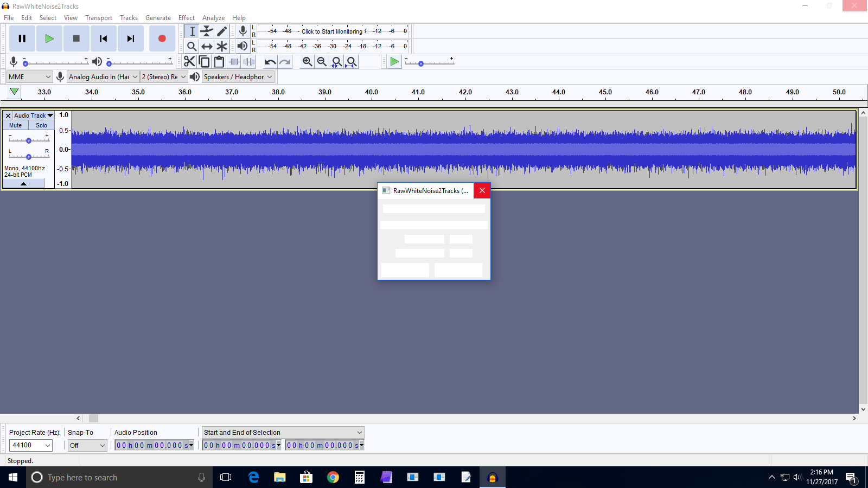The image size is (868, 488).
Task: Trim audio outside selection
Action: tap(234, 61)
